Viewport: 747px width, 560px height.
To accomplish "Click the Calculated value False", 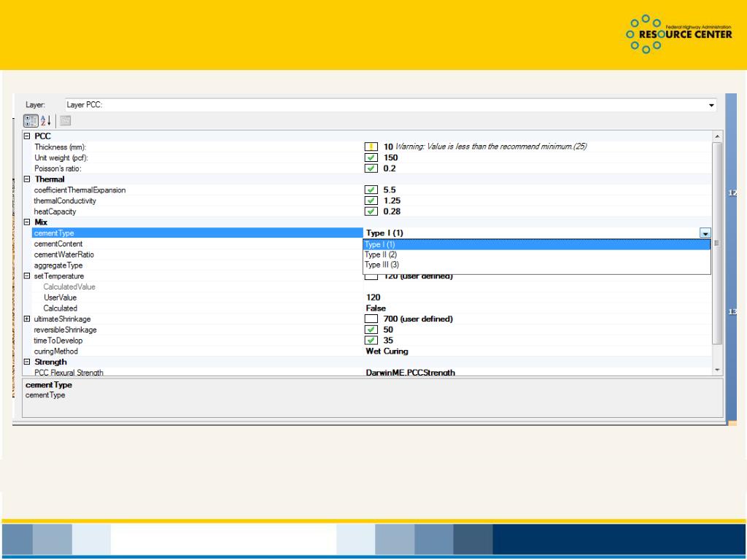I will 376,308.
